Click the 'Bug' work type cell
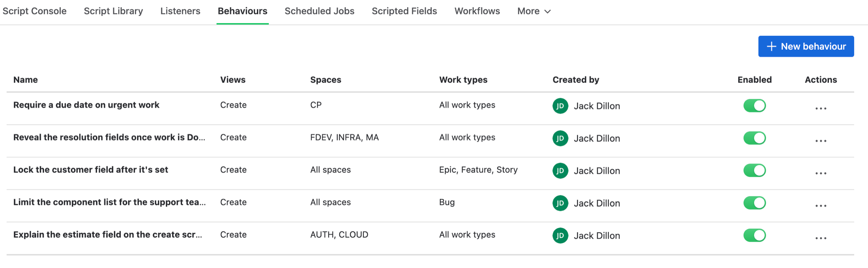Image resolution: width=868 pixels, height=268 pixels. (x=447, y=202)
